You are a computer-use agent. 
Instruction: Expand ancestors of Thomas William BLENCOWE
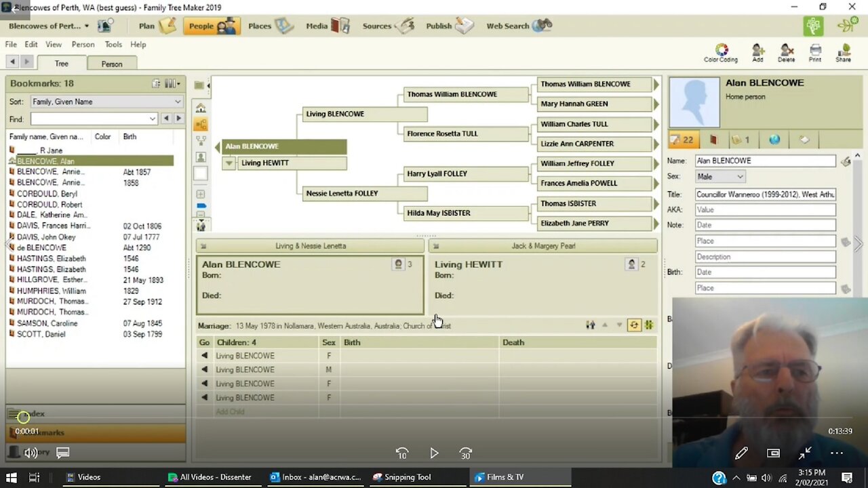point(656,84)
